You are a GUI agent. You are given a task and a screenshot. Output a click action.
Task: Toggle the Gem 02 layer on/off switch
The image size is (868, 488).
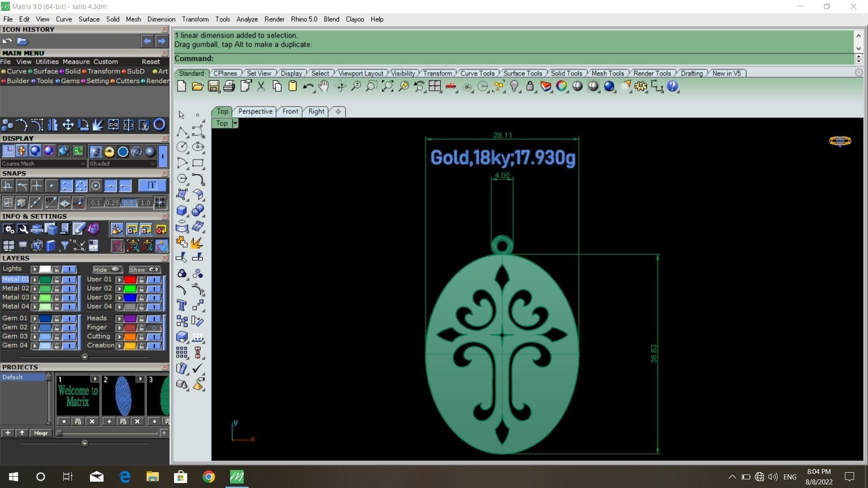click(69, 328)
